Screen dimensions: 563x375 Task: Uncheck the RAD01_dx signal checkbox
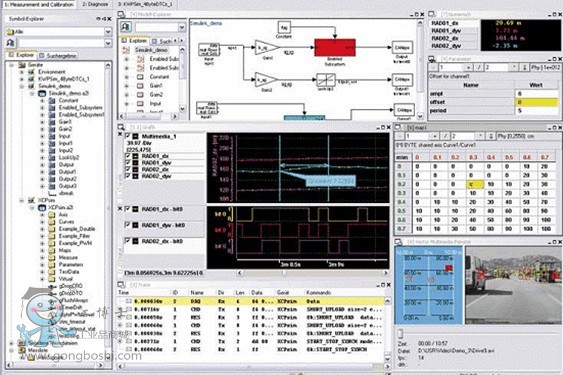coord(127,156)
